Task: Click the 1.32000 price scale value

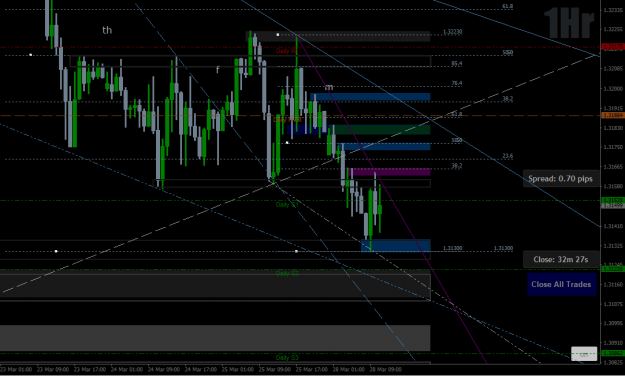Action: (613, 89)
